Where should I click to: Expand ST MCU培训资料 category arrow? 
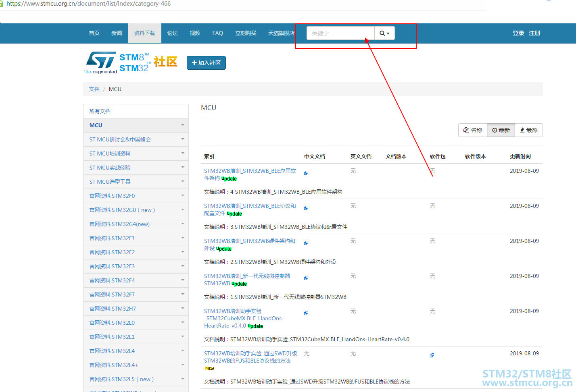coord(183,153)
